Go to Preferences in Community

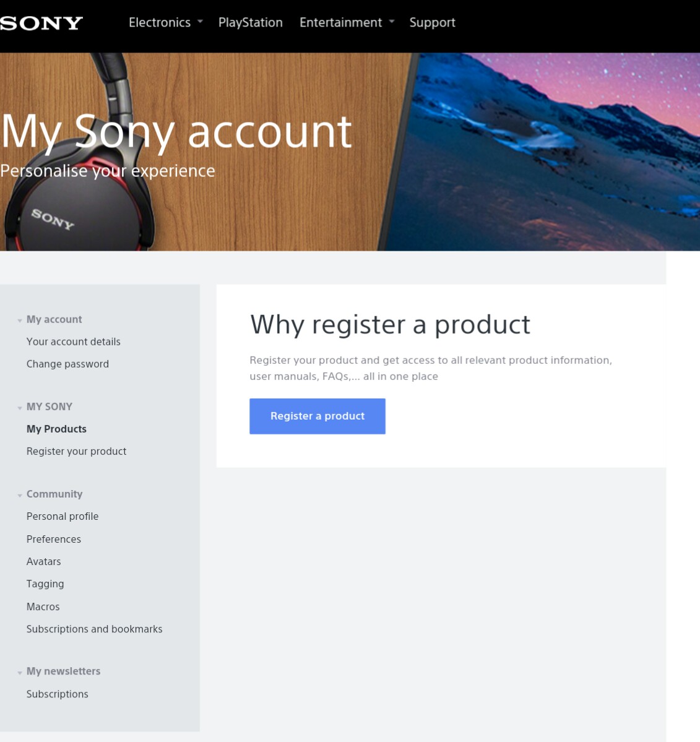pos(53,539)
